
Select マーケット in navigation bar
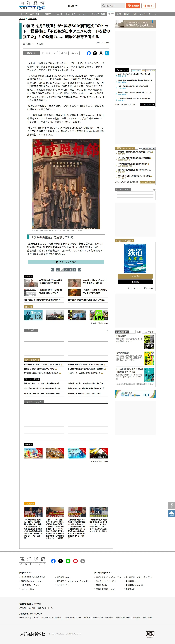(x=83, y=14)
